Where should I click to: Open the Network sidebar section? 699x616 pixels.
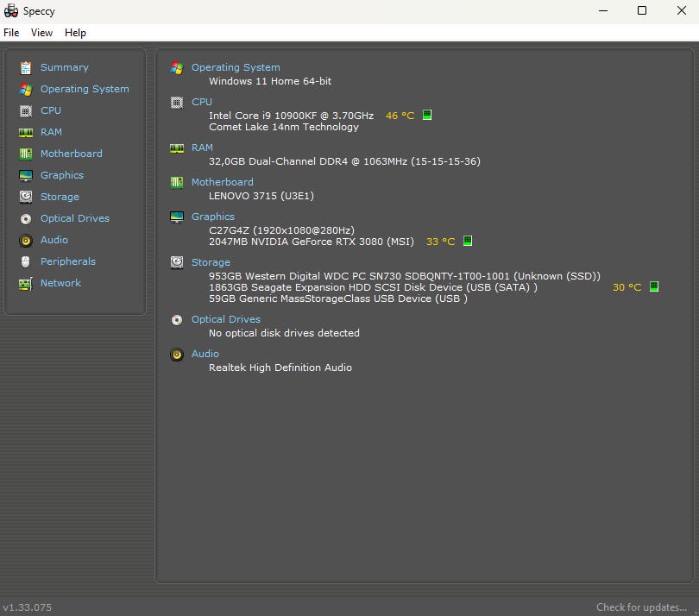coord(61,283)
